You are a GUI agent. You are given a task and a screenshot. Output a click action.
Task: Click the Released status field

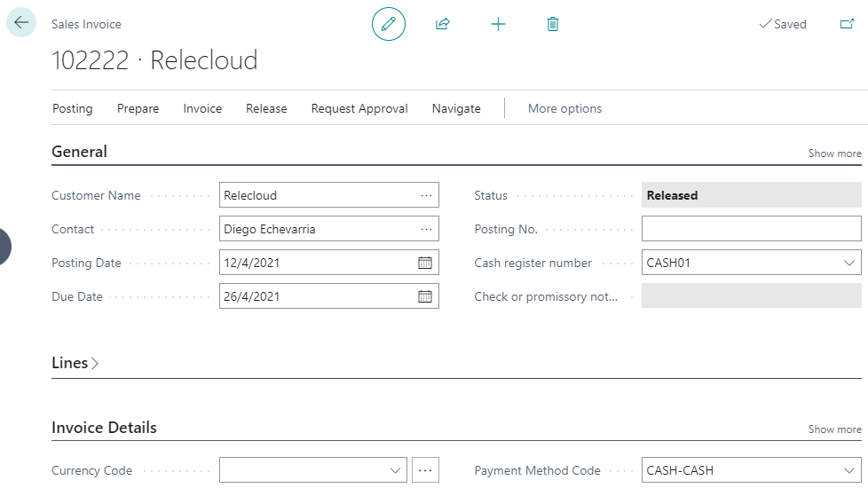click(x=751, y=195)
